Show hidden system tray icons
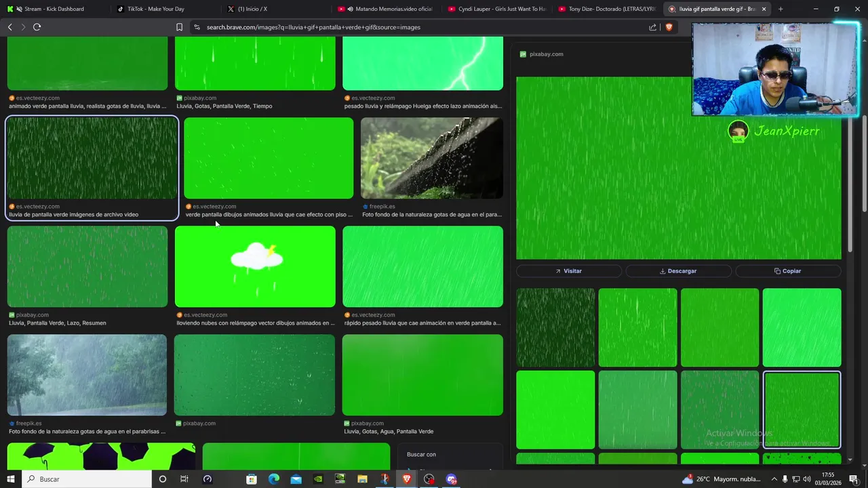The height and width of the screenshot is (488, 868). click(x=774, y=479)
